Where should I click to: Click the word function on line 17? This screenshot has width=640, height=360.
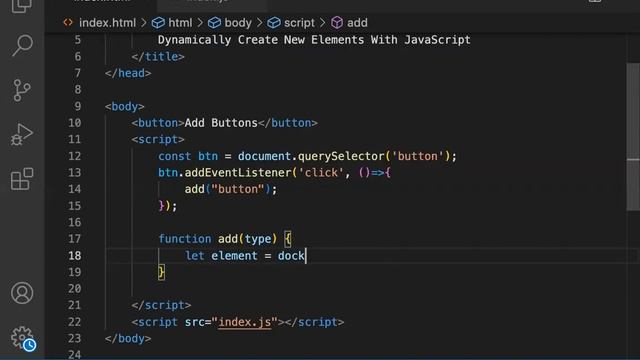(184, 239)
